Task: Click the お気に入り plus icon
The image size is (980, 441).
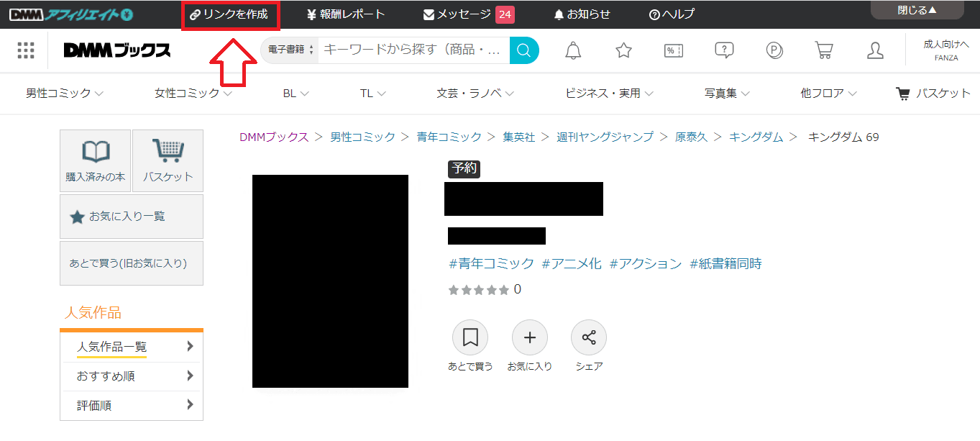Action: pos(530,337)
